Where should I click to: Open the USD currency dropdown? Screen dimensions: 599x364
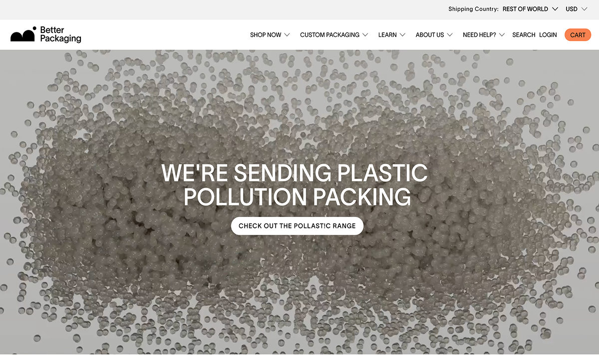pyautogui.click(x=576, y=9)
